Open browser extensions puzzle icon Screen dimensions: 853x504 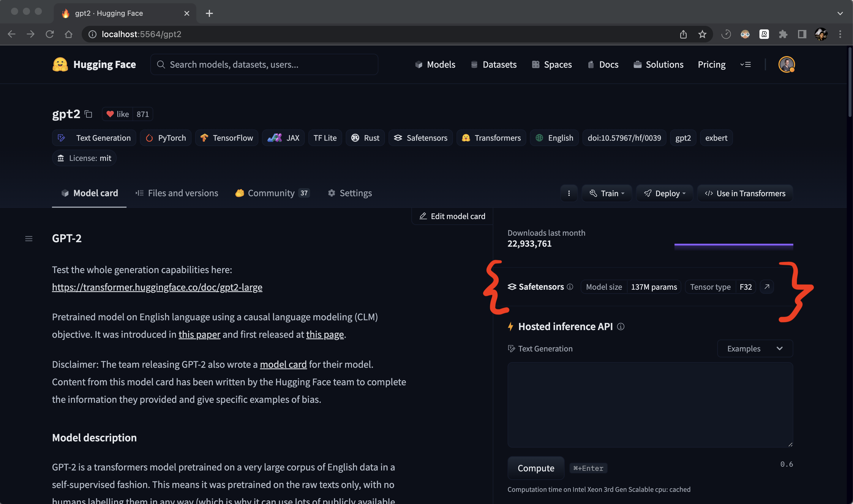(x=783, y=34)
